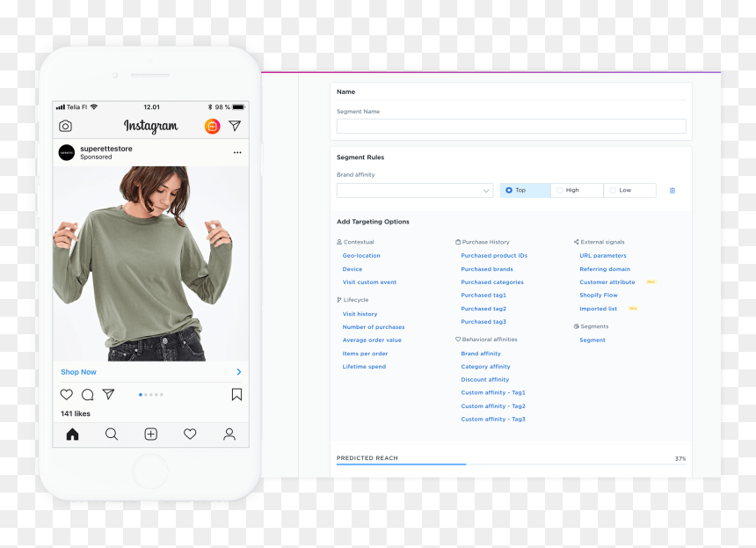The image size is (756, 548).
Task: Add Purchased product IDs option
Action: coord(494,256)
